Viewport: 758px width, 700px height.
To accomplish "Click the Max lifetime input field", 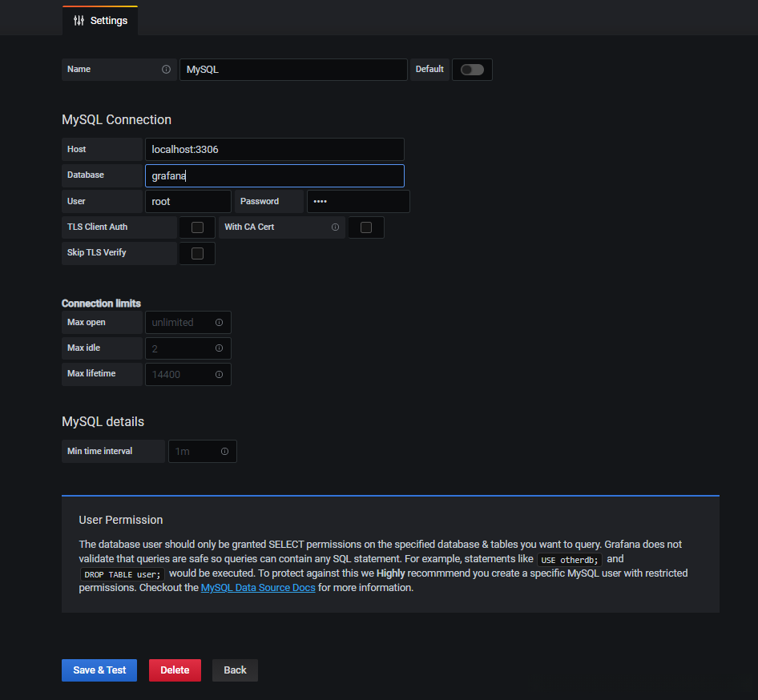I will pyautogui.click(x=188, y=374).
